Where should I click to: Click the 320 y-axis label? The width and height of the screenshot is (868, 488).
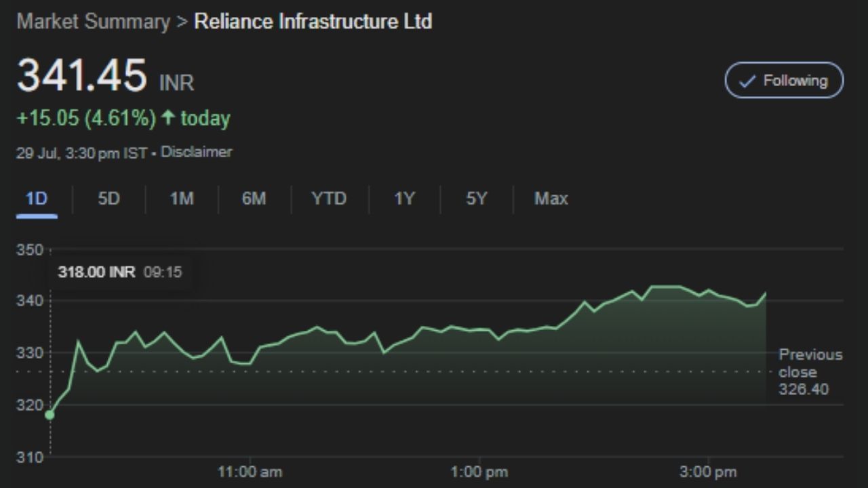[x=29, y=405]
